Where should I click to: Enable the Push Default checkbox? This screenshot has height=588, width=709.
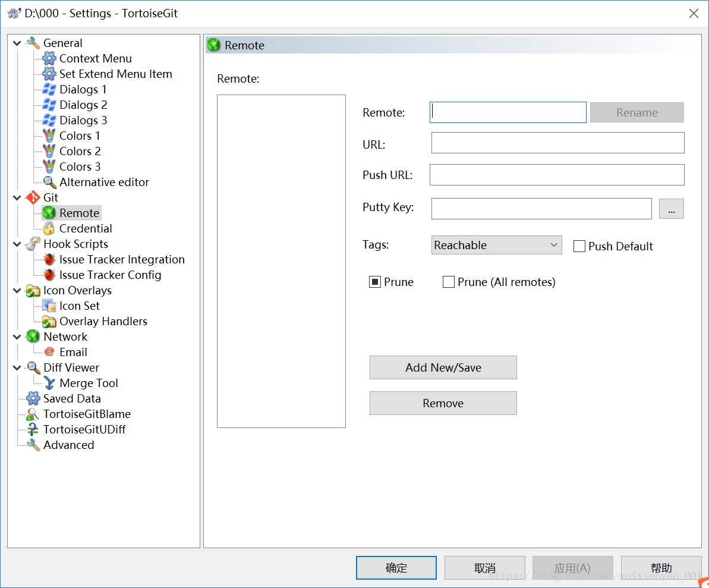click(579, 247)
